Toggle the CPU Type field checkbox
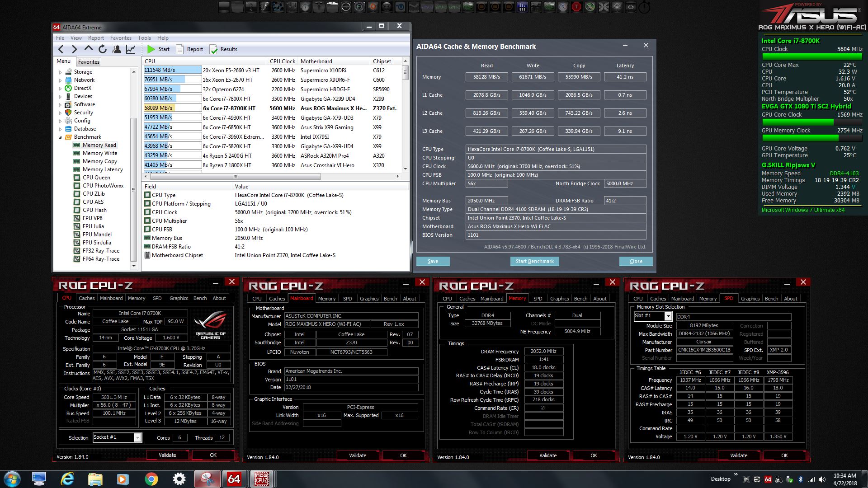 point(147,195)
